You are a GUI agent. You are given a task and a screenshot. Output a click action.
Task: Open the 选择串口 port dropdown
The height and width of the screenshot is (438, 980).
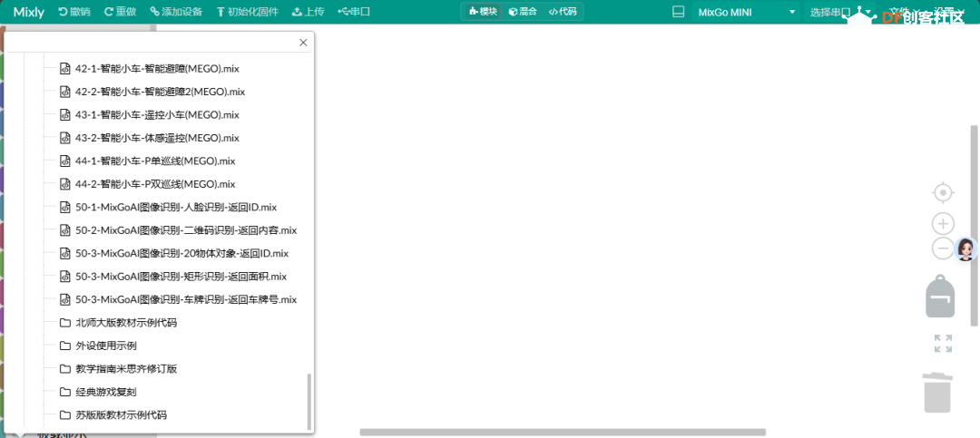pyautogui.click(x=840, y=11)
